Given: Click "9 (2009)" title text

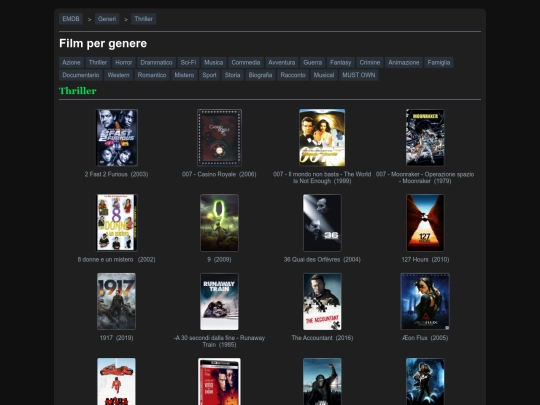Looking at the screenshot, I should 219,259.
